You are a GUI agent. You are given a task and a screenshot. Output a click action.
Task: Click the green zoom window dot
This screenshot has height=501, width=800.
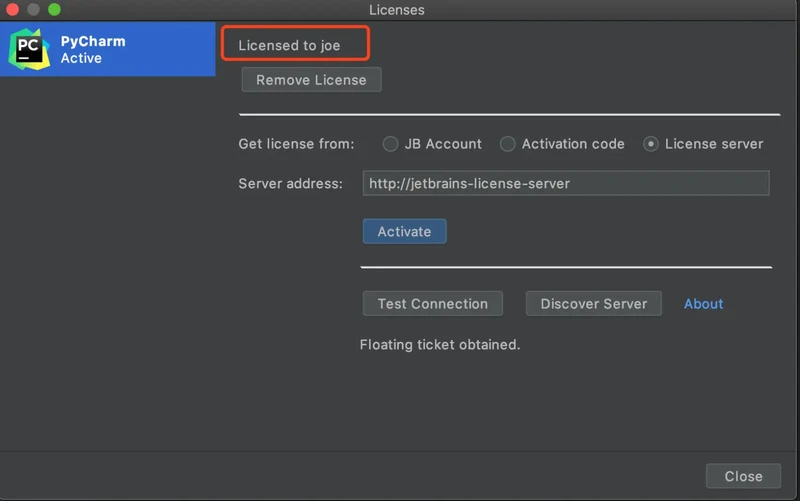coord(54,10)
